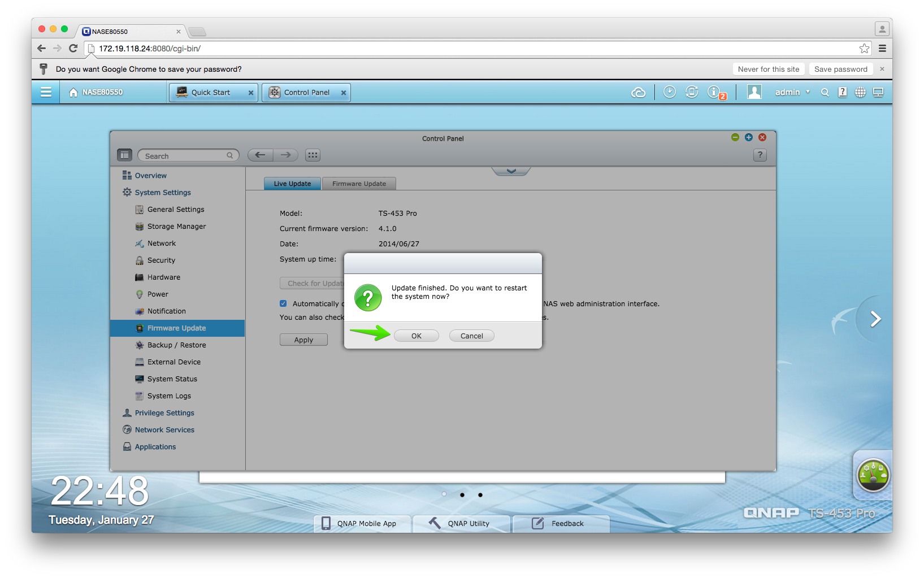This screenshot has width=924, height=578.
Task: Open the background tasks clock icon
Action: coord(669,92)
